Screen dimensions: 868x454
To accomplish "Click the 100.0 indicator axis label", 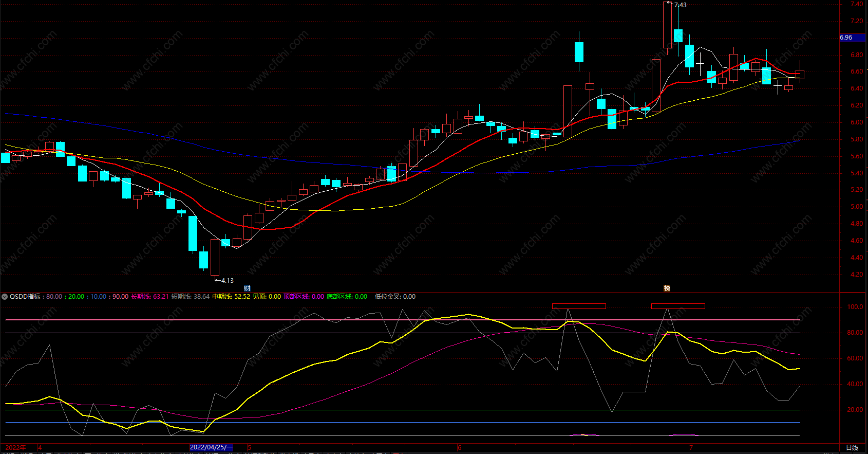I will tap(855, 307).
